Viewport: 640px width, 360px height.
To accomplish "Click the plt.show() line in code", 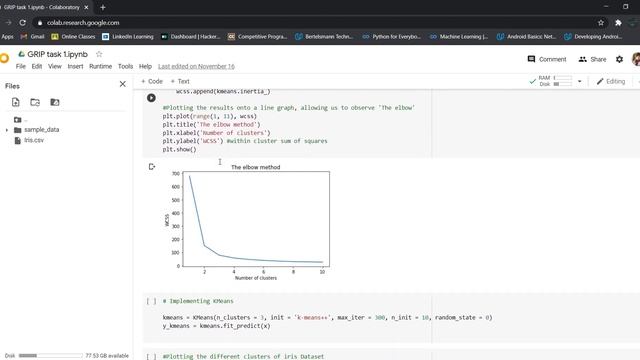I will pos(179,149).
